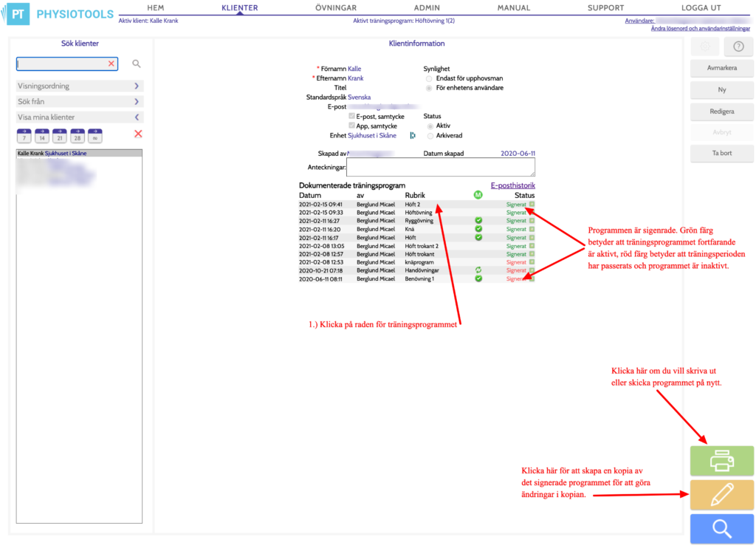Viewport: 756px width, 551px height.
Task: Click the green refresh icon on Handövningar row
Action: point(478,270)
